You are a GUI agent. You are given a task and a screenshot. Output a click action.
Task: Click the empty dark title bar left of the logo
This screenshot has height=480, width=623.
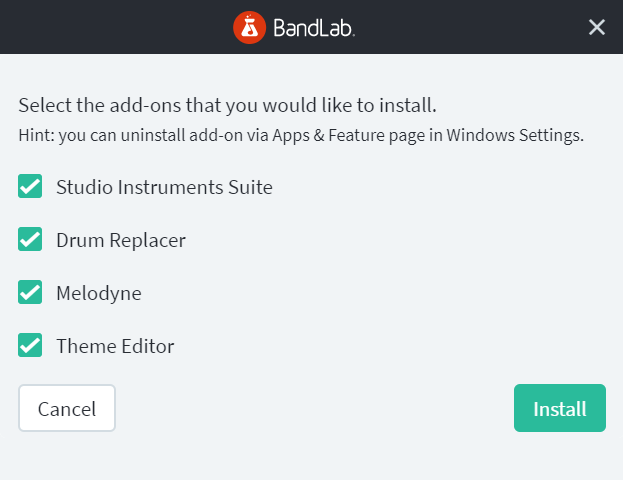(115, 27)
